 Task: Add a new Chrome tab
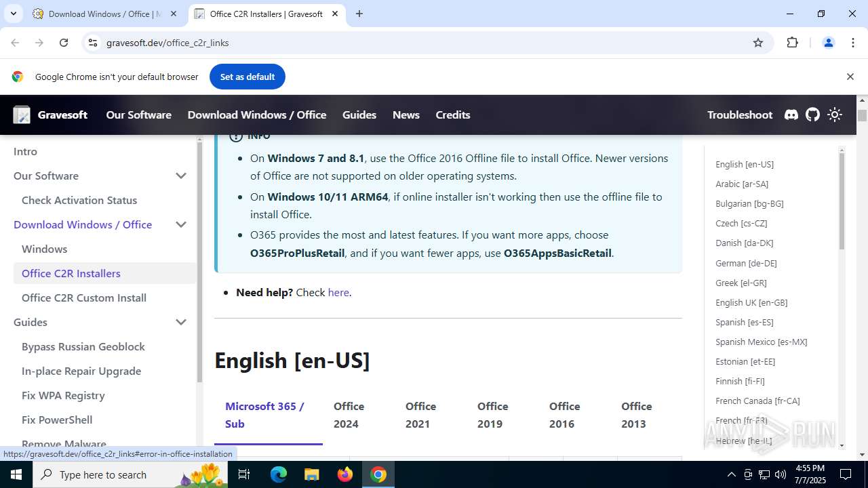point(359,14)
